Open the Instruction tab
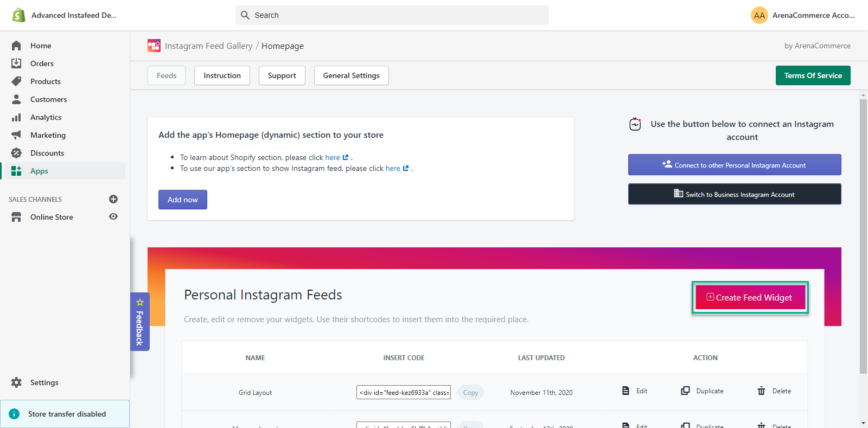Viewport: 868px width, 428px height. (x=222, y=75)
